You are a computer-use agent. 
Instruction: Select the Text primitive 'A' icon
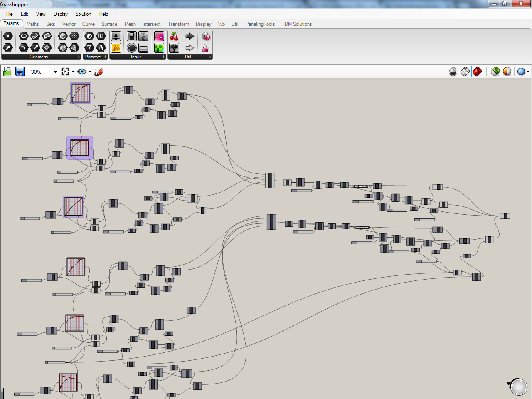tap(101, 48)
